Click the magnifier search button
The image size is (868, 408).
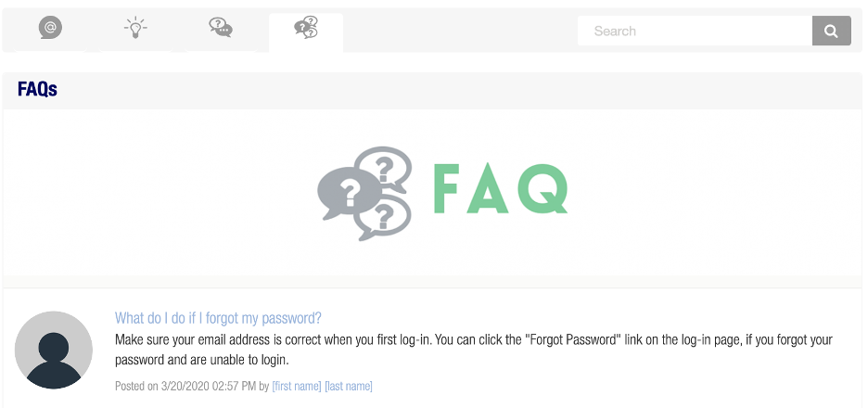[x=832, y=31]
